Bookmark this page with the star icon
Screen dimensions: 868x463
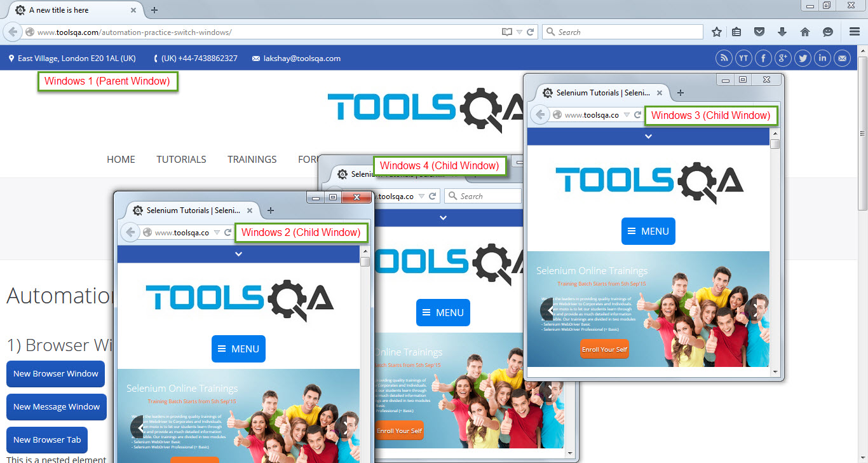click(717, 32)
